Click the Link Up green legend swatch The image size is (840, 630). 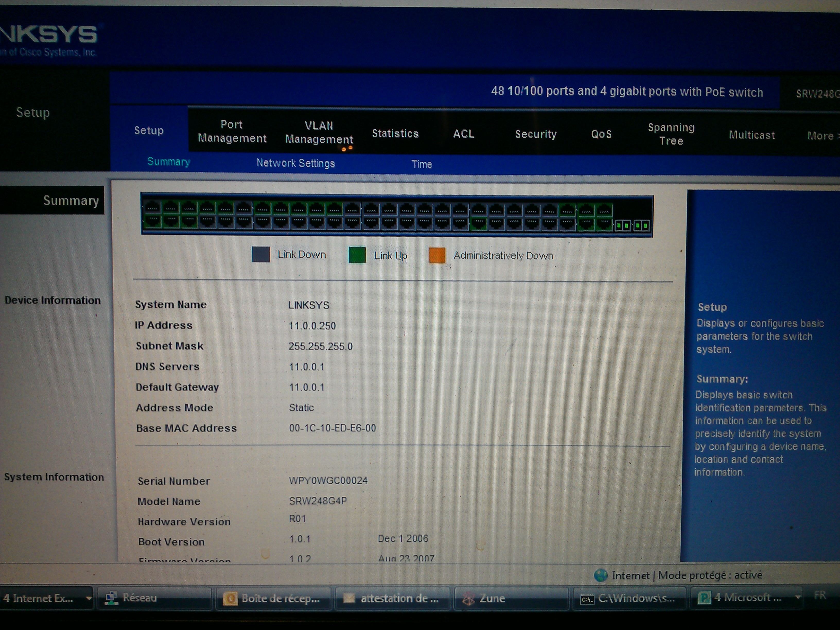click(x=357, y=255)
